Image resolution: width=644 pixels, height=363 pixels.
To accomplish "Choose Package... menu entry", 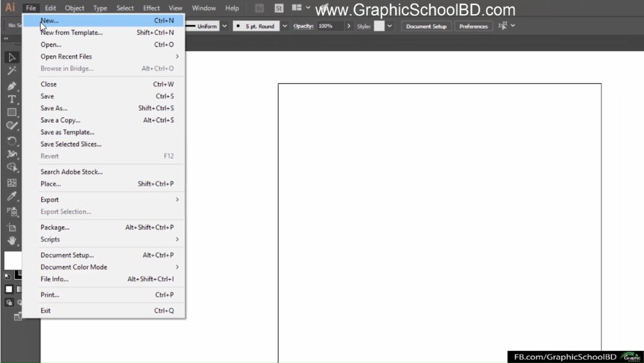I will tap(103, 228).
